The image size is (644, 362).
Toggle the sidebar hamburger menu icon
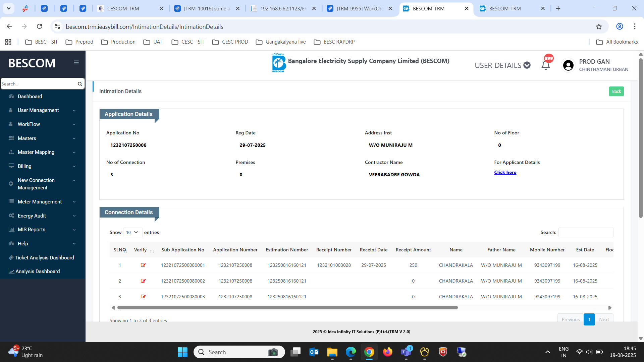coord(76,62)
